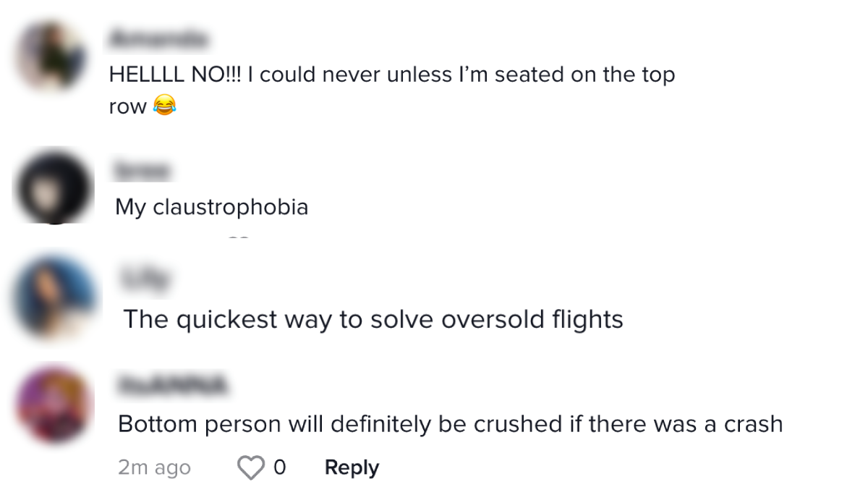Click the like count '0' beside the heart

279,468
